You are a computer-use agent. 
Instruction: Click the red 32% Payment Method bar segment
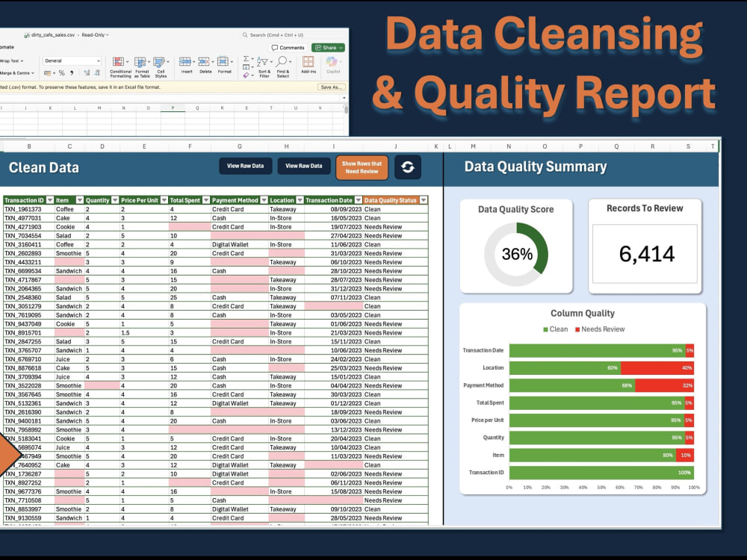coord(664,385)
